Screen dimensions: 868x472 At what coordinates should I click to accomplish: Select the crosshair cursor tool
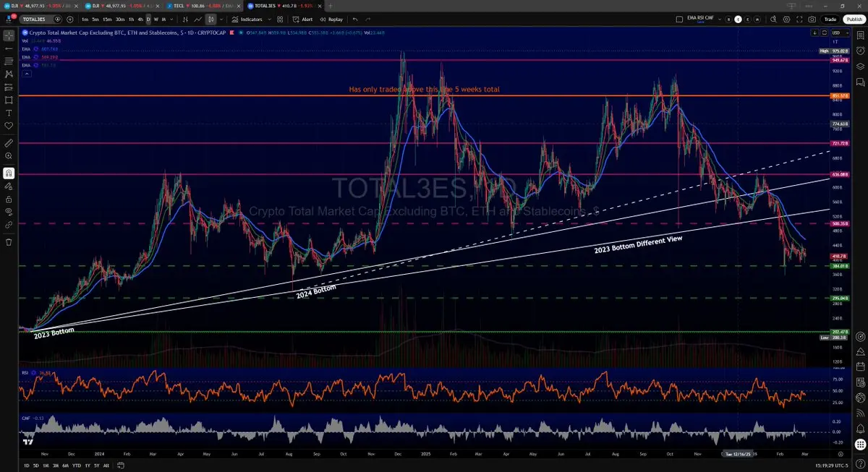(x=9, y=35)
